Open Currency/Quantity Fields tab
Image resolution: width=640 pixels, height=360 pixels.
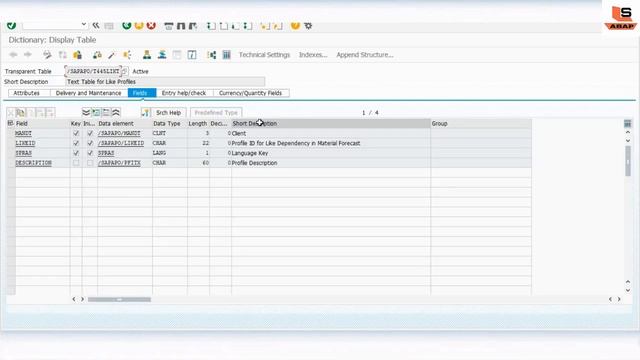[250, 93]
